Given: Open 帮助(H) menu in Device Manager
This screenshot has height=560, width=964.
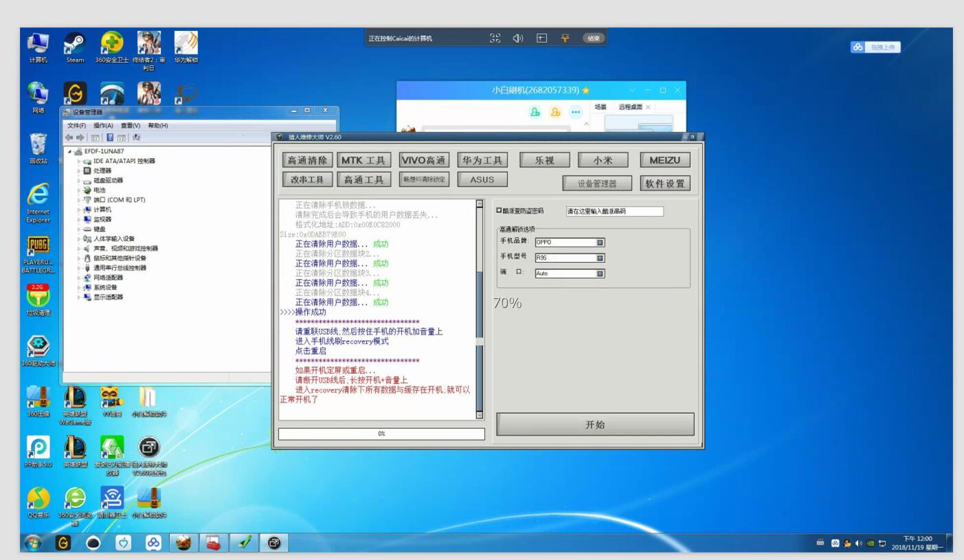Looking at the screenshot, I should [158, 126].
